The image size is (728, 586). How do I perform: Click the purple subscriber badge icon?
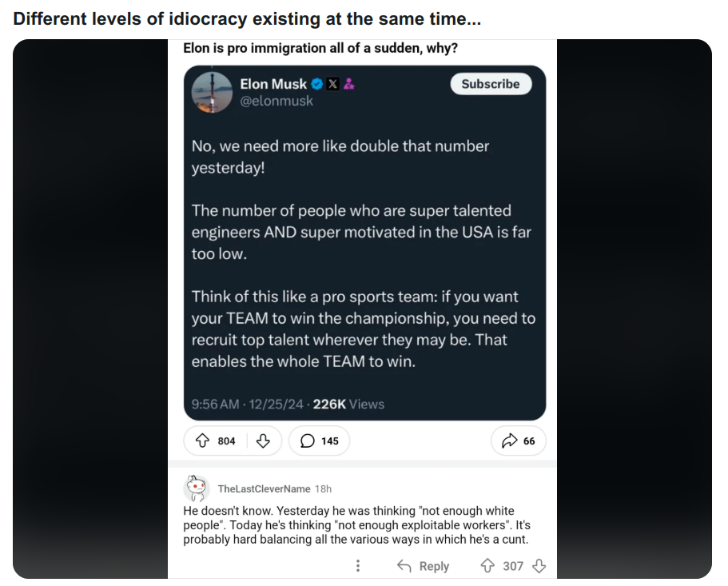pyautogui.click(x=349, y=84)
